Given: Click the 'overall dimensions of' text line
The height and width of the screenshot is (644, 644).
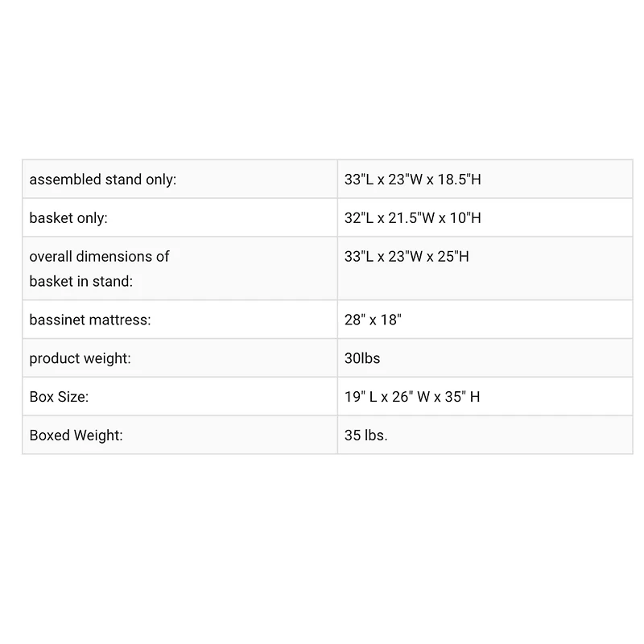Looking at the screenshot, I should (x=99, y=257).
